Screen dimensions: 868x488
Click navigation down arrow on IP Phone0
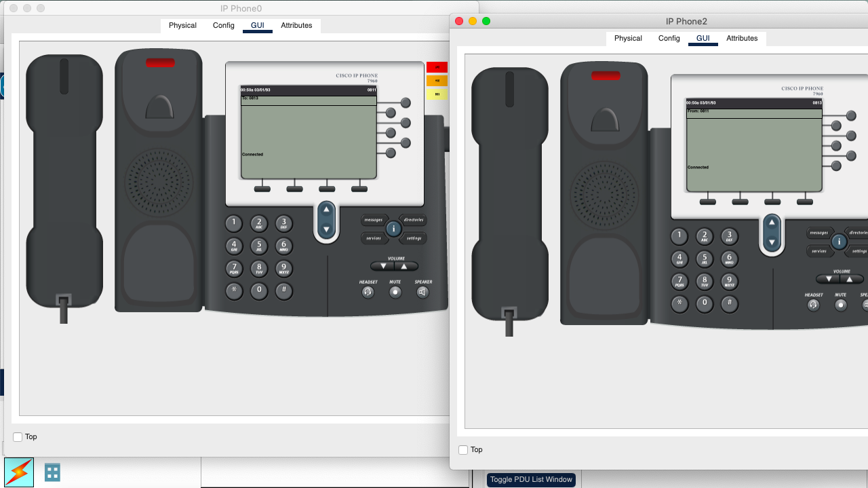pyautogui.click(x=326, y=229)
